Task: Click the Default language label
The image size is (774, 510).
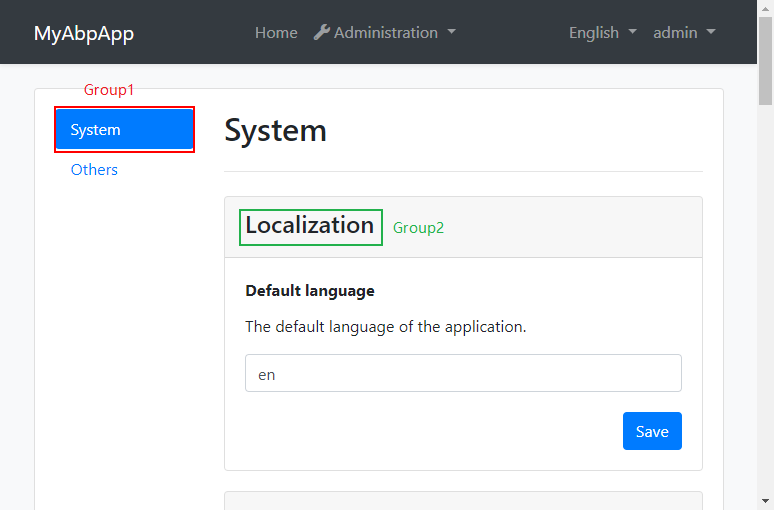Action: point(310,291)
